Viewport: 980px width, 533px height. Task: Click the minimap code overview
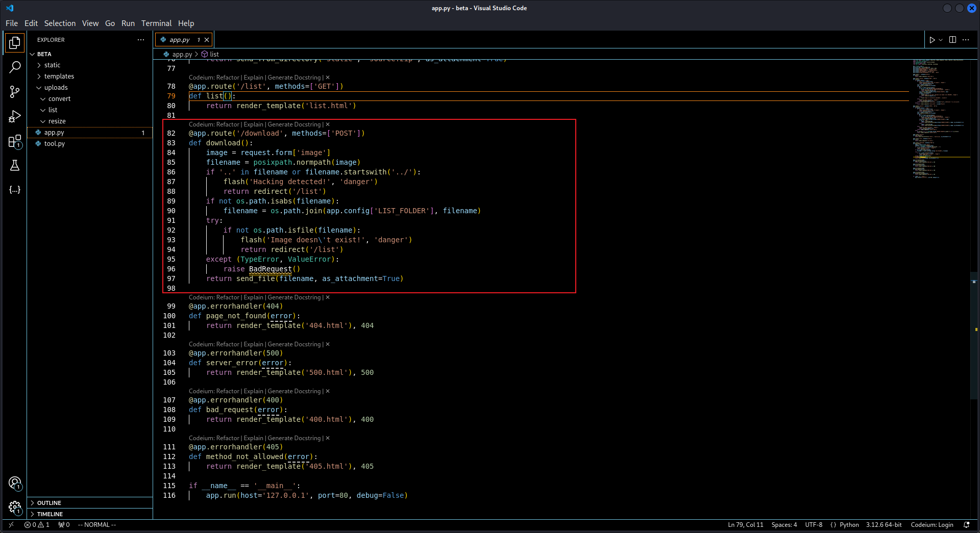tap(941, 119)
